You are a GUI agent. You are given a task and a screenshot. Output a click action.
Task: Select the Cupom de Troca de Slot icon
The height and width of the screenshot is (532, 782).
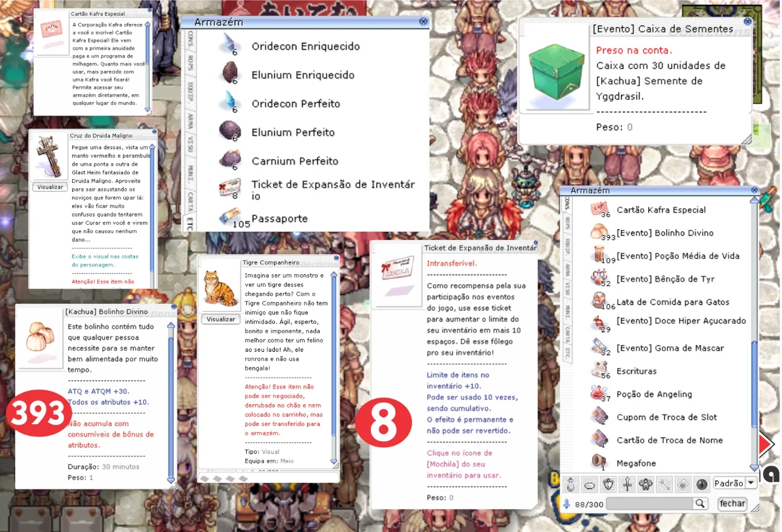pyautogui.click(x=599, y=416)
